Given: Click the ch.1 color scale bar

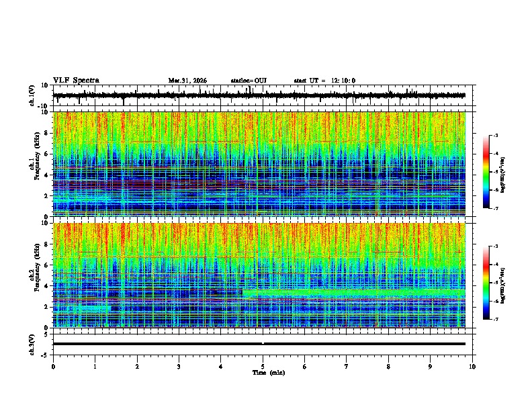Looking at the screenshot, I should [x=486, y=172].
